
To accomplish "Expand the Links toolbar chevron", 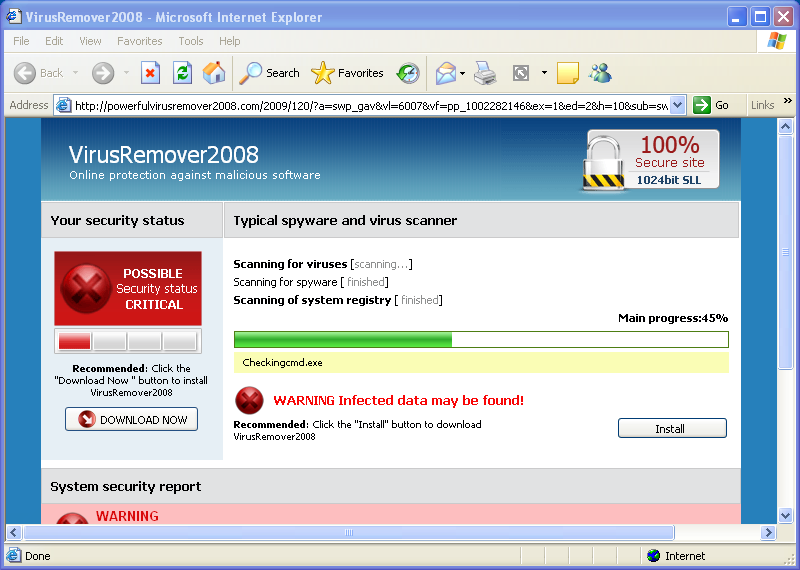I will pos(788,101).
